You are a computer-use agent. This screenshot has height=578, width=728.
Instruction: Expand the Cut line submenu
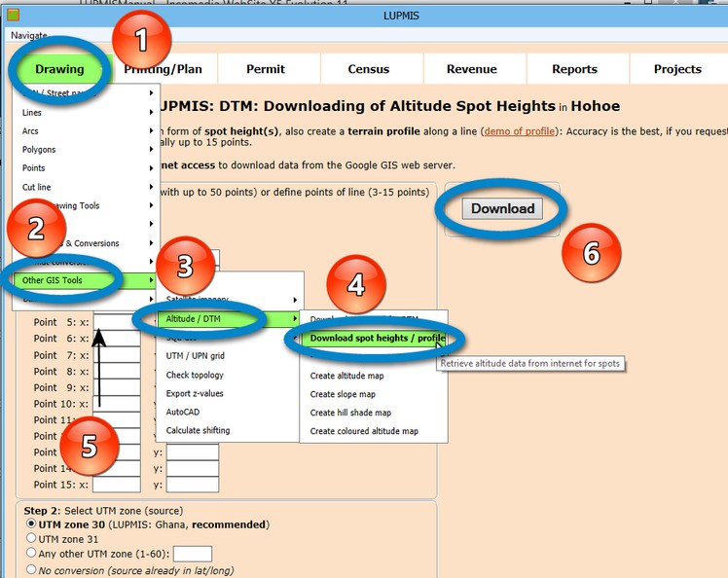pos(87,187)
